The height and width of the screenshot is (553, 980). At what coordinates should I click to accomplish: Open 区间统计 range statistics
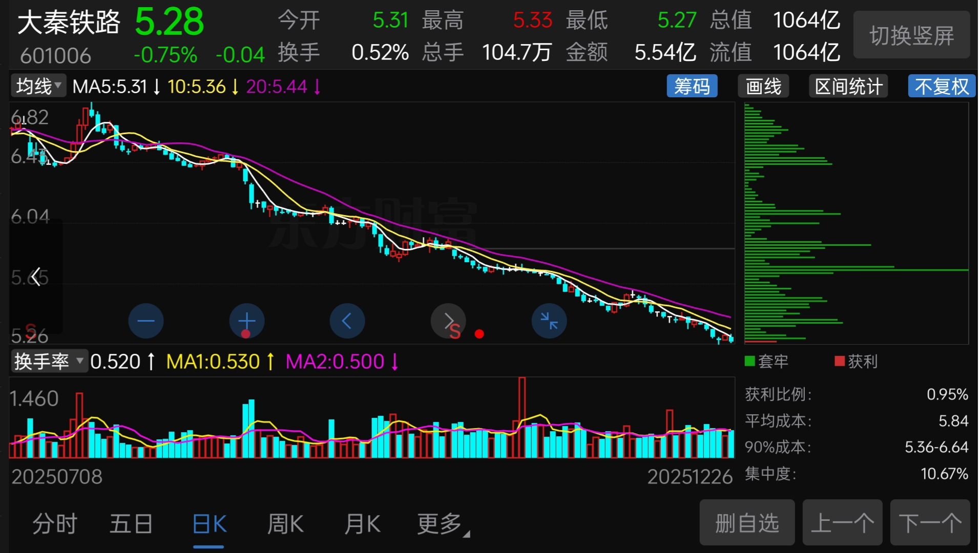tap(848, 86)
